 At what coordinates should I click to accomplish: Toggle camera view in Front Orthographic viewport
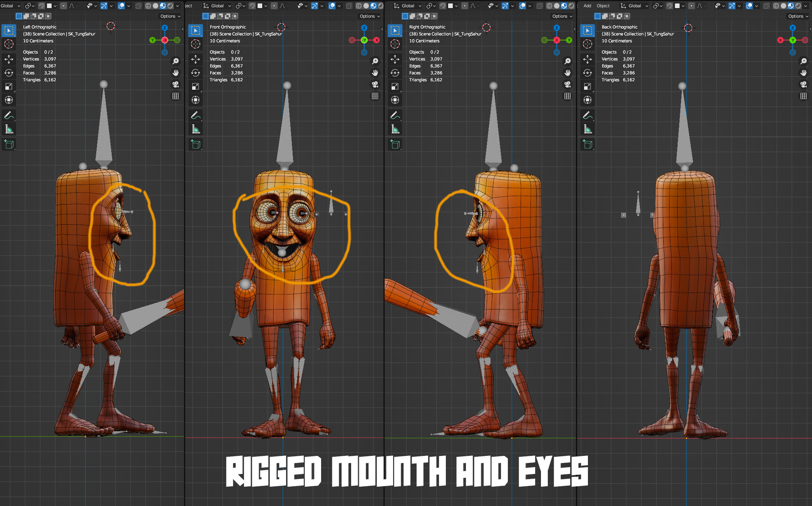[375, 84]
